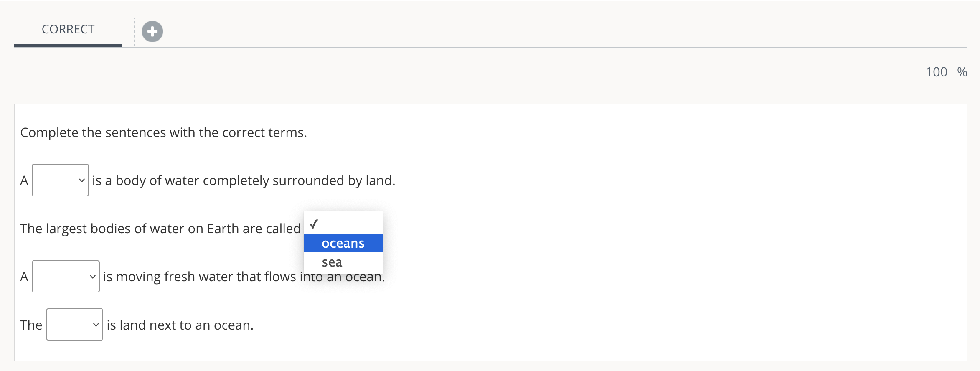980x371 pixels.
Task: Click the checkmark icon in dropdown list
Action: pyautogui.click(x=314, y=224)
